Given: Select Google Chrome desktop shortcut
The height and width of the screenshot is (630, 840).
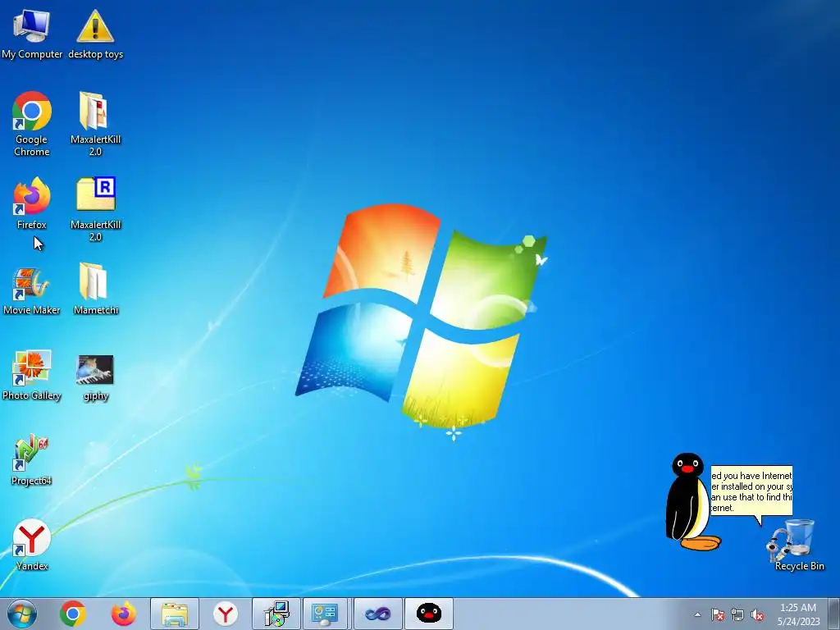Looking at the screenshot, I should click(32, 124).
